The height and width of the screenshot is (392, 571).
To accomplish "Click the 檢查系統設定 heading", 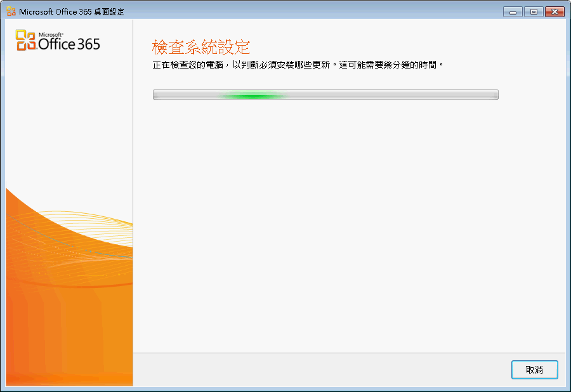I will pos(201,47).
